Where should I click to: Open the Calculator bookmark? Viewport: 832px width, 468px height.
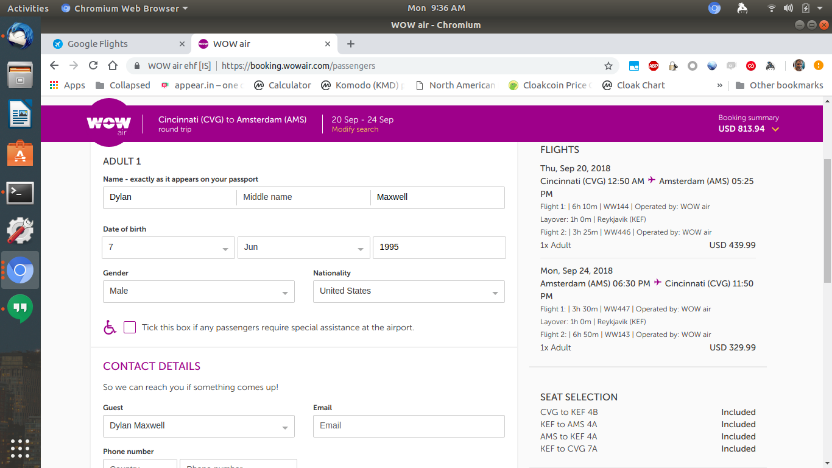pyautogui.click(x=282, y=85)
